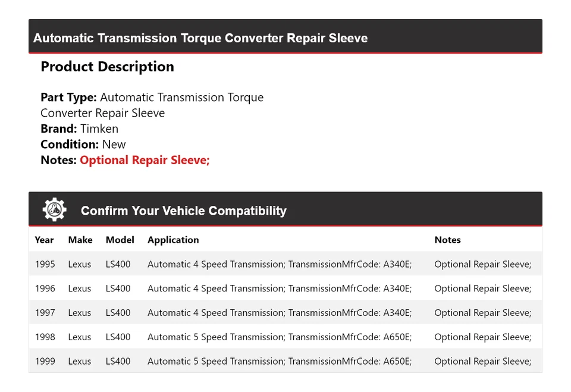
Task: Click the Notes column header
Action: pos(447,240)
